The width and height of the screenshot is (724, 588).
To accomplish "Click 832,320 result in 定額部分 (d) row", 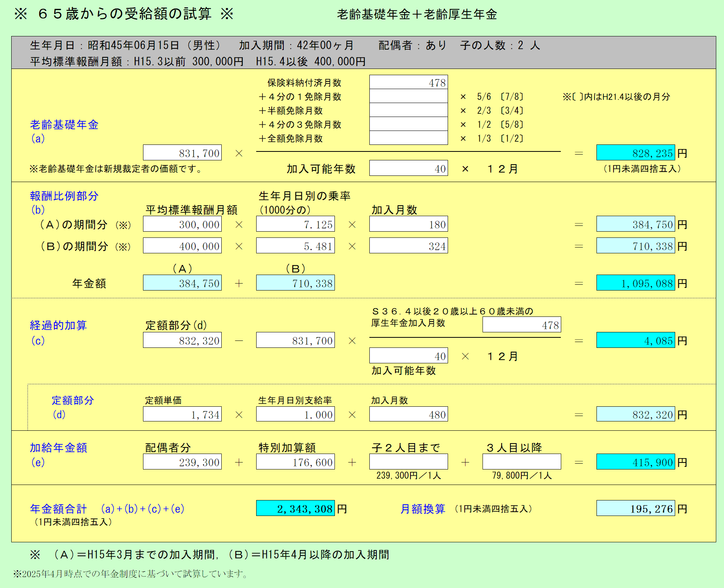I will pos(636,414).
